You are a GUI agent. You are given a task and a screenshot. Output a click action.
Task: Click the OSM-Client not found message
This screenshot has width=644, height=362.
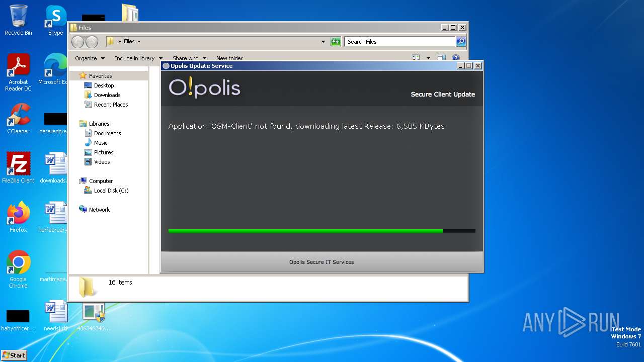(306, 126)
